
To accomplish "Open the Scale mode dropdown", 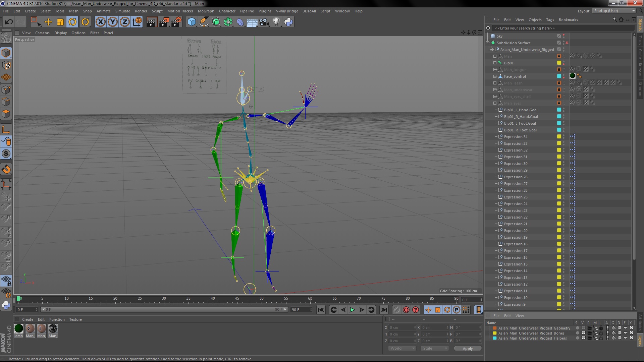I will (x=435, y=348).
